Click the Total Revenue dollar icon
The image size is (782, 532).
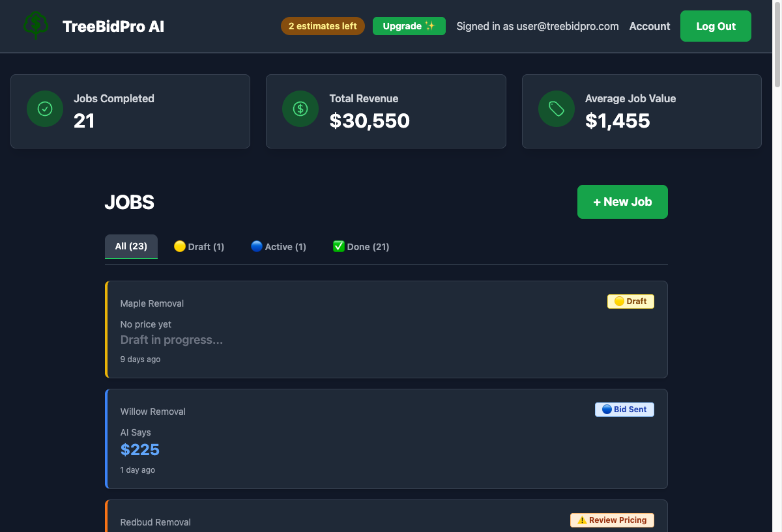pyautogui.click(x=300, y=109)
